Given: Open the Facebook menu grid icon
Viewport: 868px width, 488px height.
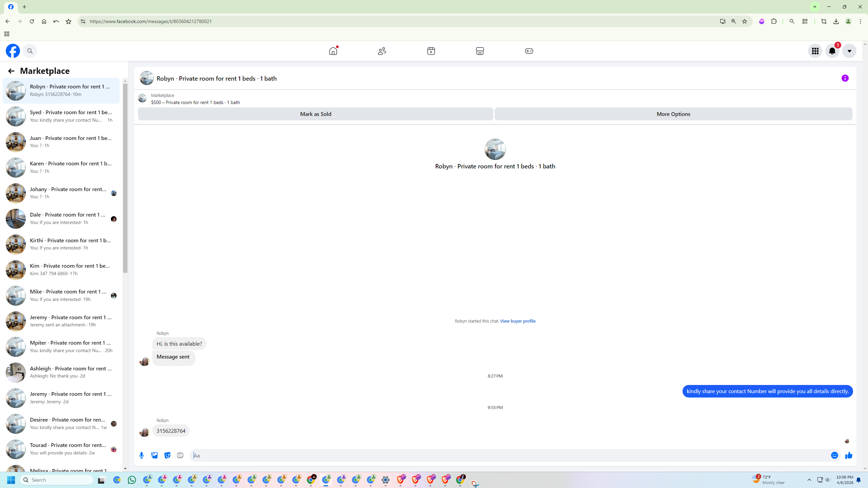Looking at the screenshot, I should tap(815, 51).
